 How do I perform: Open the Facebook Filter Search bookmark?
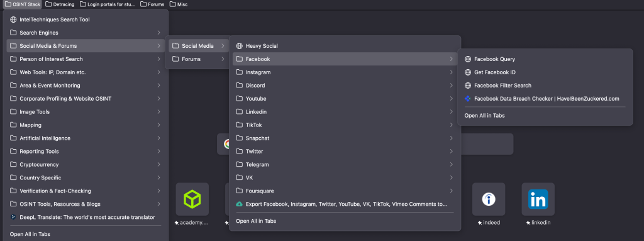pos(545,85)
